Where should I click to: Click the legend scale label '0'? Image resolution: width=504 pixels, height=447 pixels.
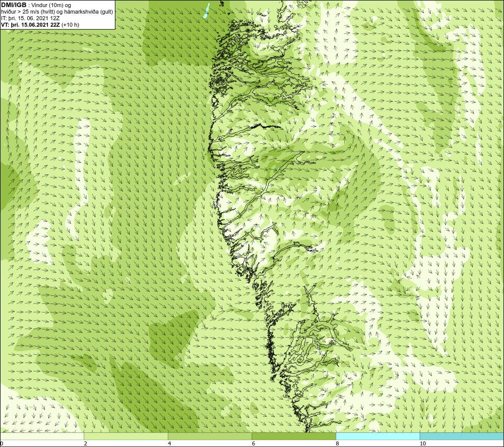[2, 444]
